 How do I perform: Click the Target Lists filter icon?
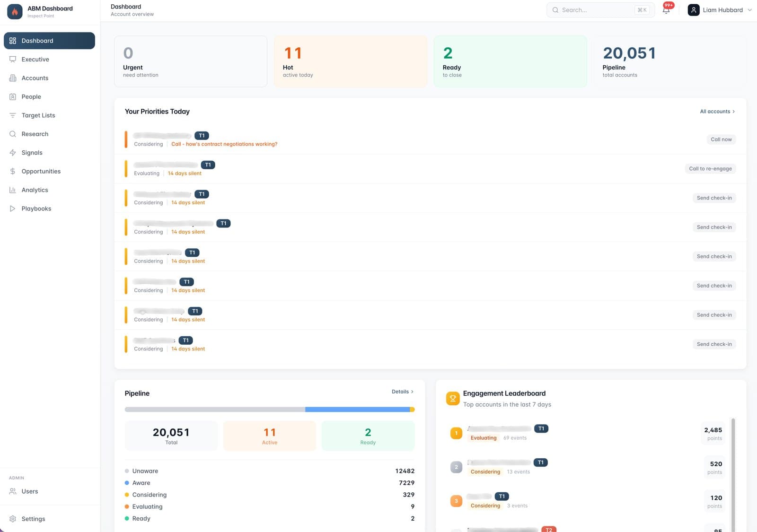(x=13, y=115)
